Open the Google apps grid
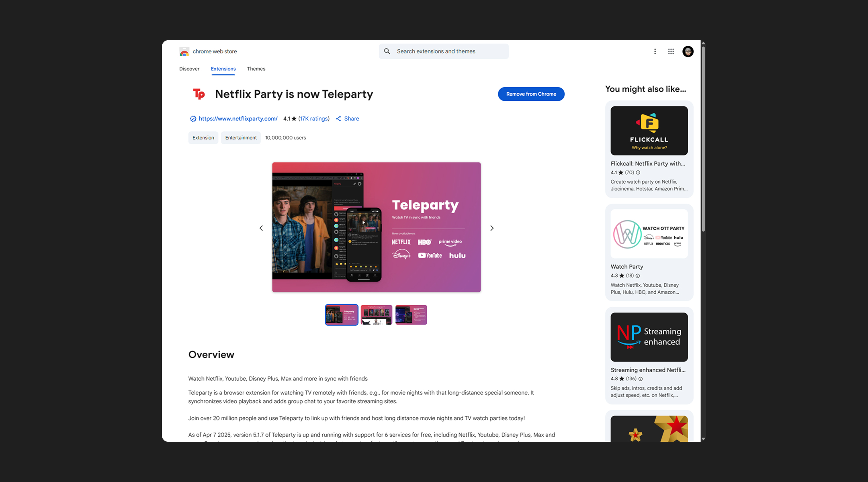 (x=671, y=51)
